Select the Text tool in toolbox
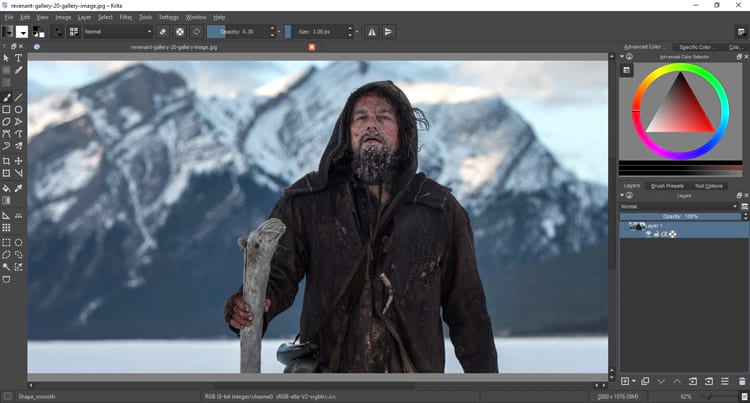The image size is (750, 403). [x=18, y=58]
